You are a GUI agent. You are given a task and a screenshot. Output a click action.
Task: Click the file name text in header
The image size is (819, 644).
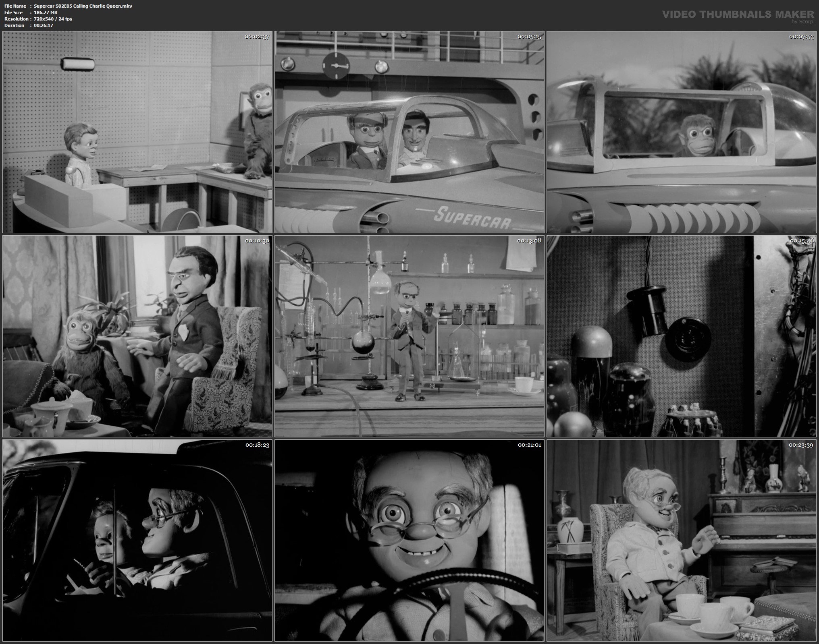pos(83,6)
